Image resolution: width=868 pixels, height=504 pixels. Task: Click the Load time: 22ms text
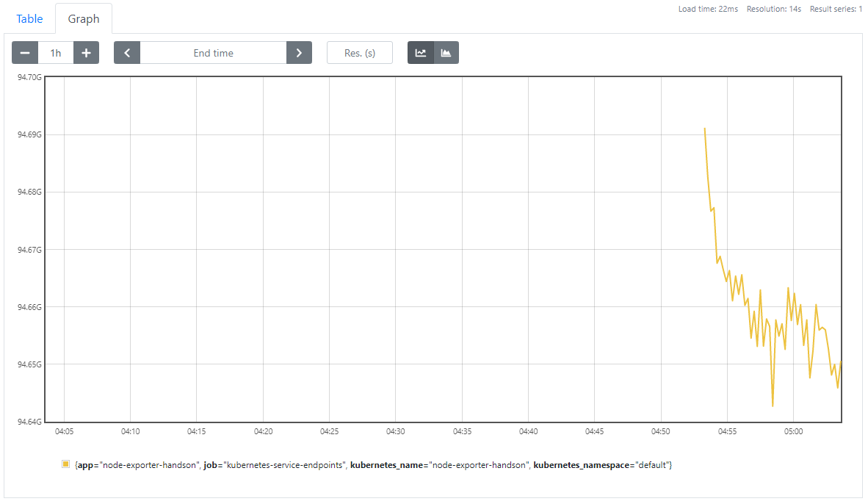coord(709,9)
